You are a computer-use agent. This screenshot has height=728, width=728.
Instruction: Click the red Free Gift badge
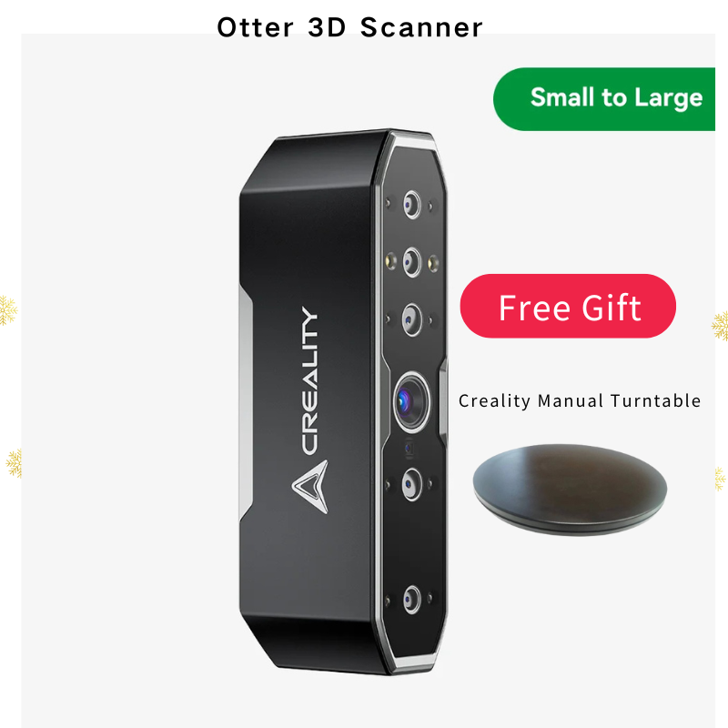568,306
